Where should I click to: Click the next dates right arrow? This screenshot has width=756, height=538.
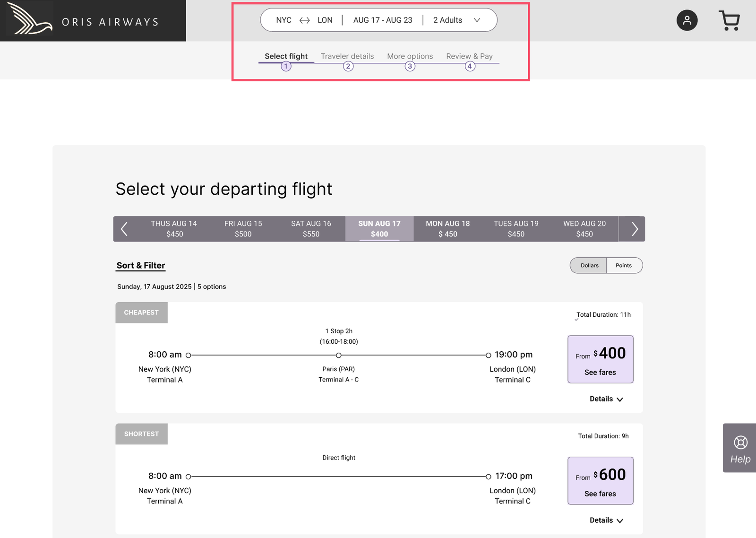[x=635, y=229]
